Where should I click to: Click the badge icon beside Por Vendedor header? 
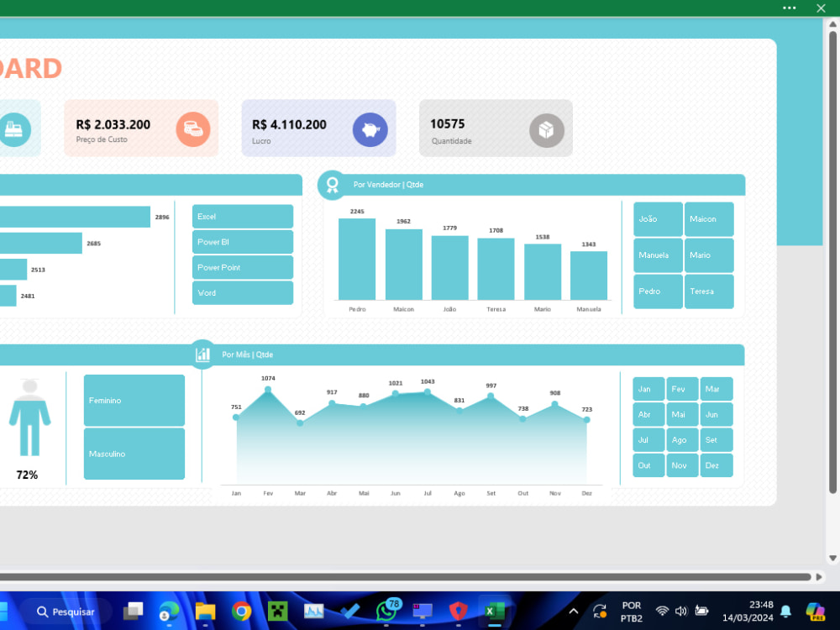pyautogui.click(x=332, y=184)
